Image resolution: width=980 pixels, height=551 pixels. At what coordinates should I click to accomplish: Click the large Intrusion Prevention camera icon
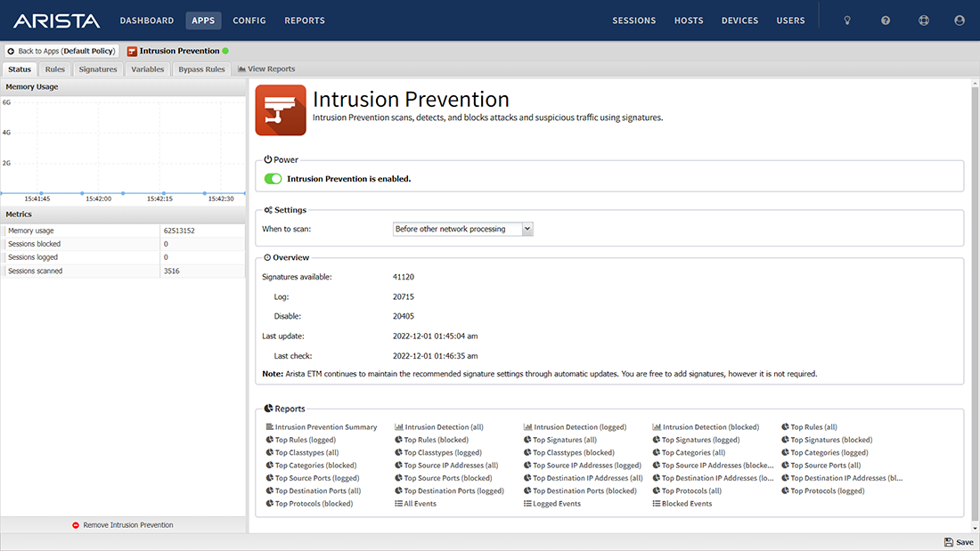pyautogui.click(x=281, y=110)
